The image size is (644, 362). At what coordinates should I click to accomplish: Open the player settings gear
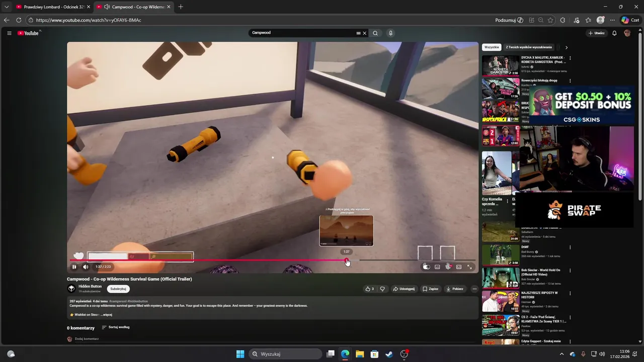448,267
